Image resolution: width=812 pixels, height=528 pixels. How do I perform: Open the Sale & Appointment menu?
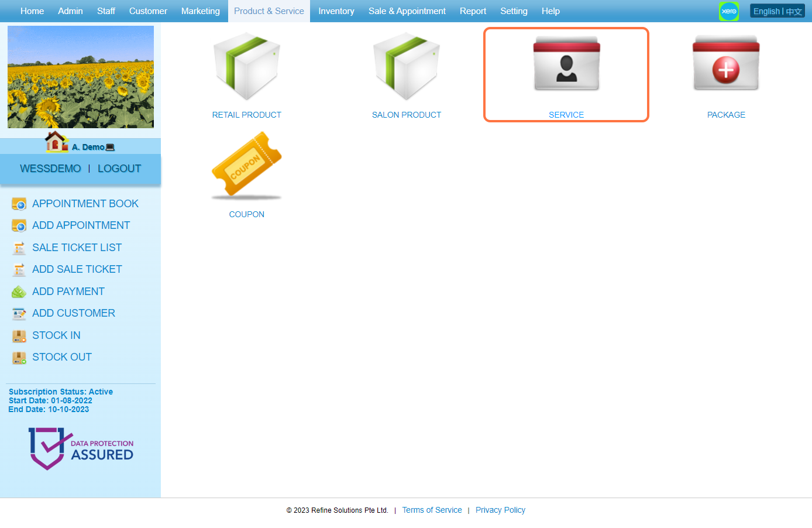(x=407, y=11)
